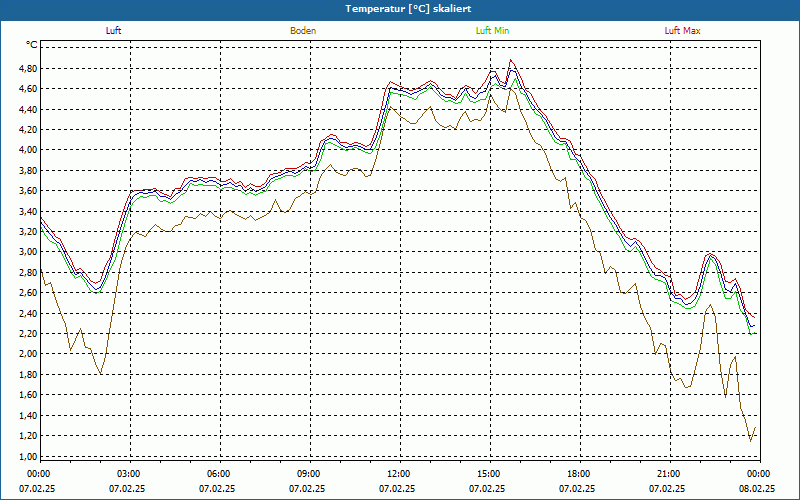Click the 03:00 time label

129,474
